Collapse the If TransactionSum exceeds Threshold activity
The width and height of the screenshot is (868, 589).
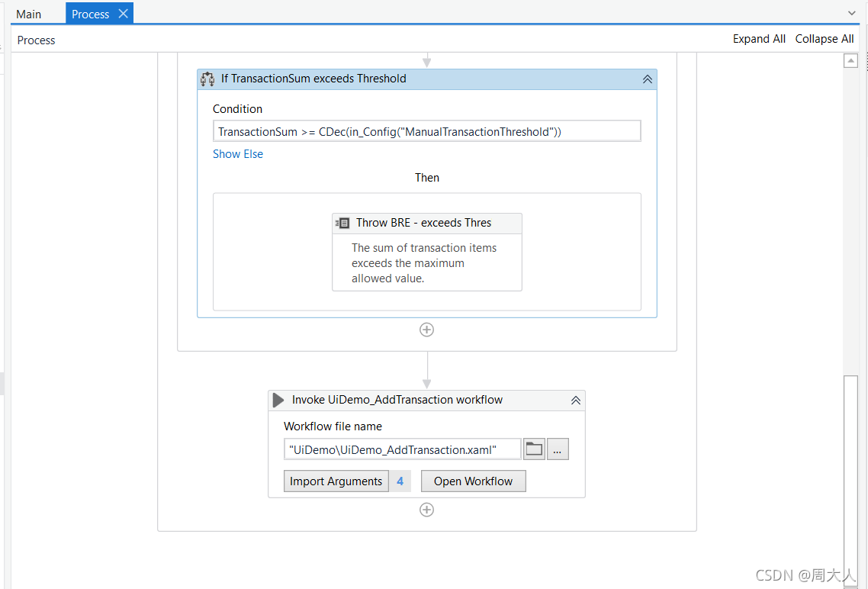pos(647,79)
